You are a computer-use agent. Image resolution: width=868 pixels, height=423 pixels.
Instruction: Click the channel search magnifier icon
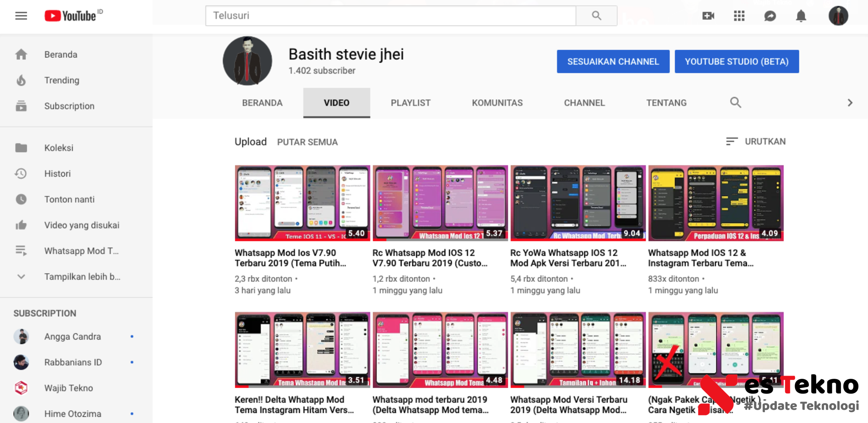(x=735, y=103)
